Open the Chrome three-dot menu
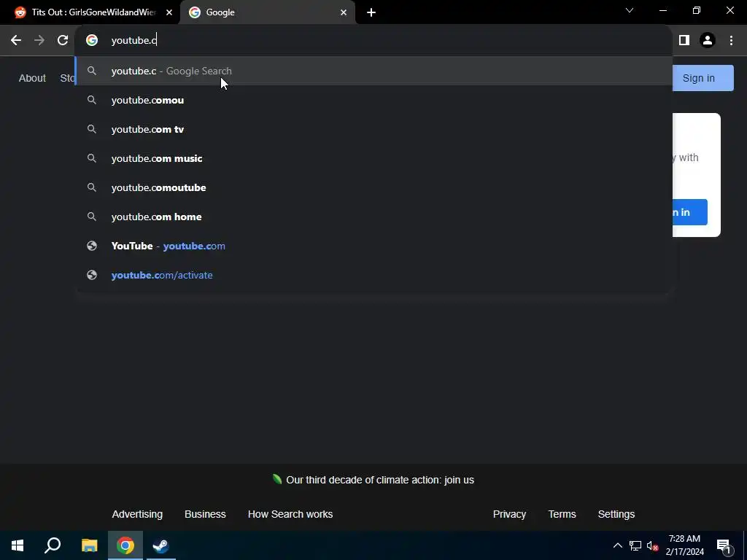Screen dimensions: 747x560 click(731, 41)
